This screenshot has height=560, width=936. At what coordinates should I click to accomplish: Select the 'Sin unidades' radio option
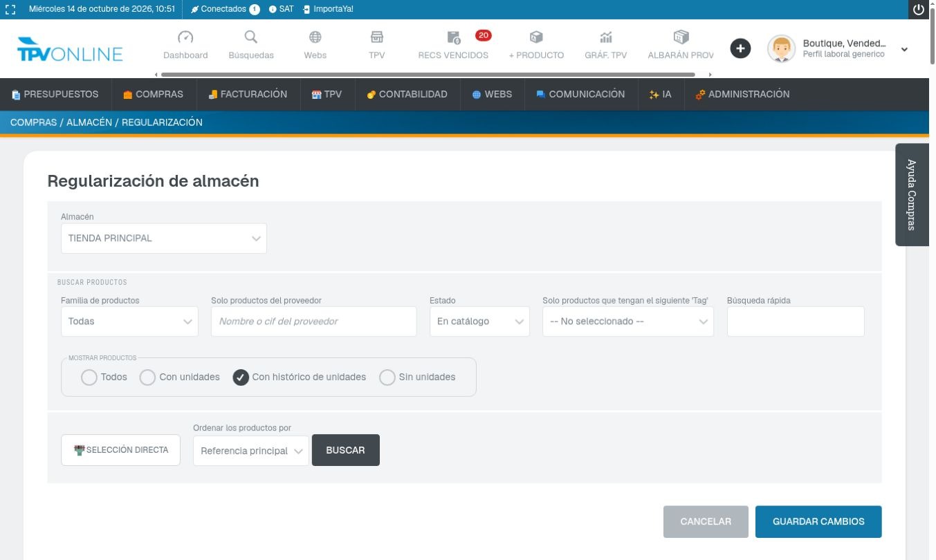(x=387, y=377)
